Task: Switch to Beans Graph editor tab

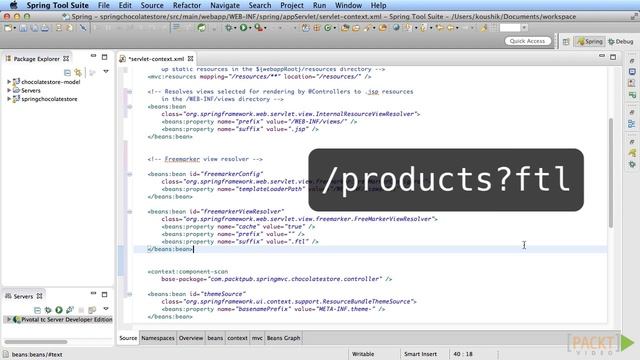Action: 283,338
